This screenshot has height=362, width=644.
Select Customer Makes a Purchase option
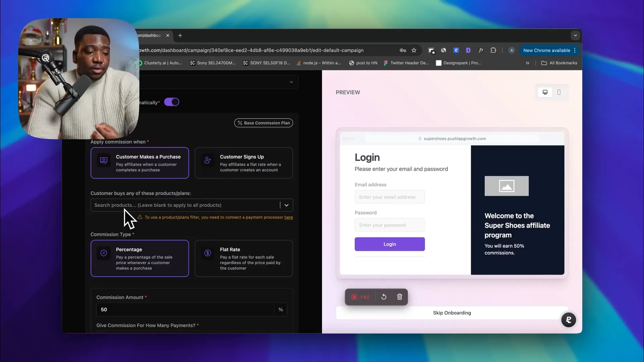pos(140,163)
